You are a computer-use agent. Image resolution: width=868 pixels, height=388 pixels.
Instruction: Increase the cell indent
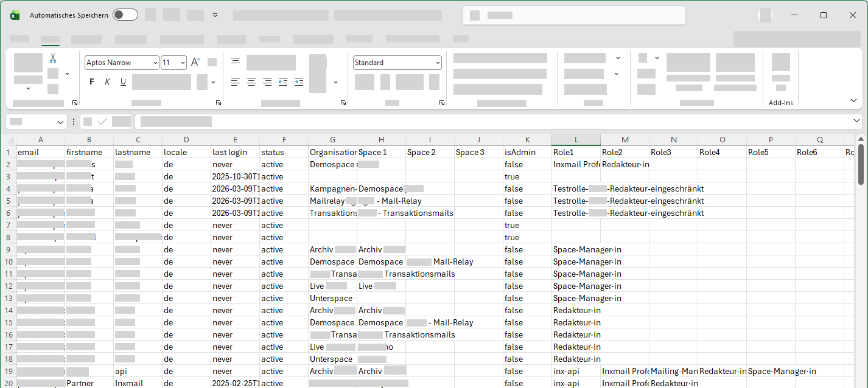pos(298,82)
